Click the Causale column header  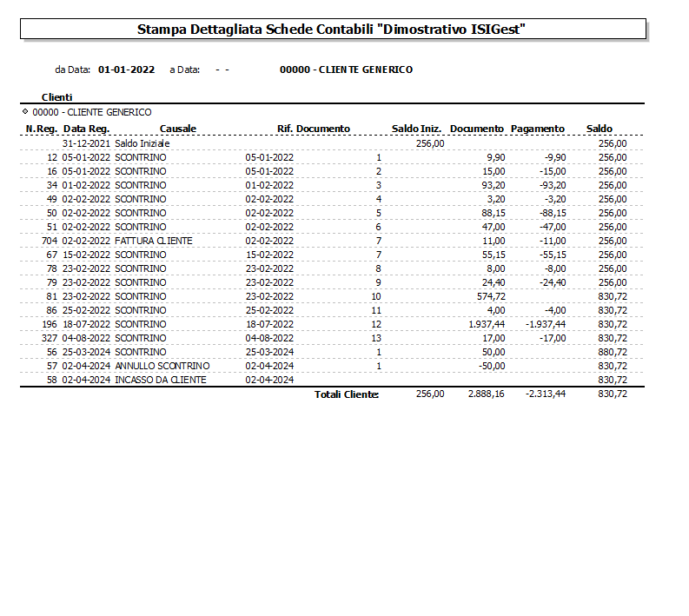point(178,129)
